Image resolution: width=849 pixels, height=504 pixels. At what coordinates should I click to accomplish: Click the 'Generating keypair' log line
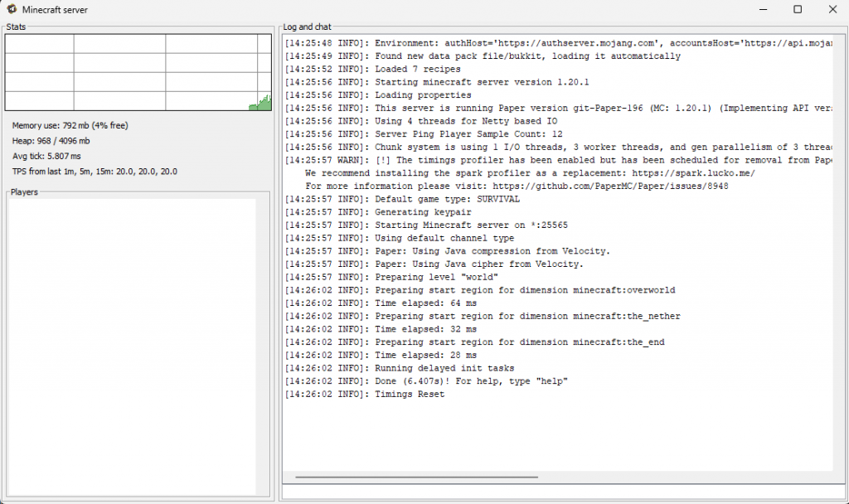click(x=378, y=212)
